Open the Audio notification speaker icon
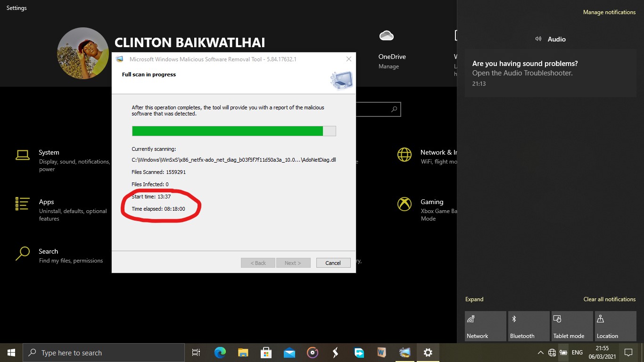The image size is (644, 362). (538, 39)
